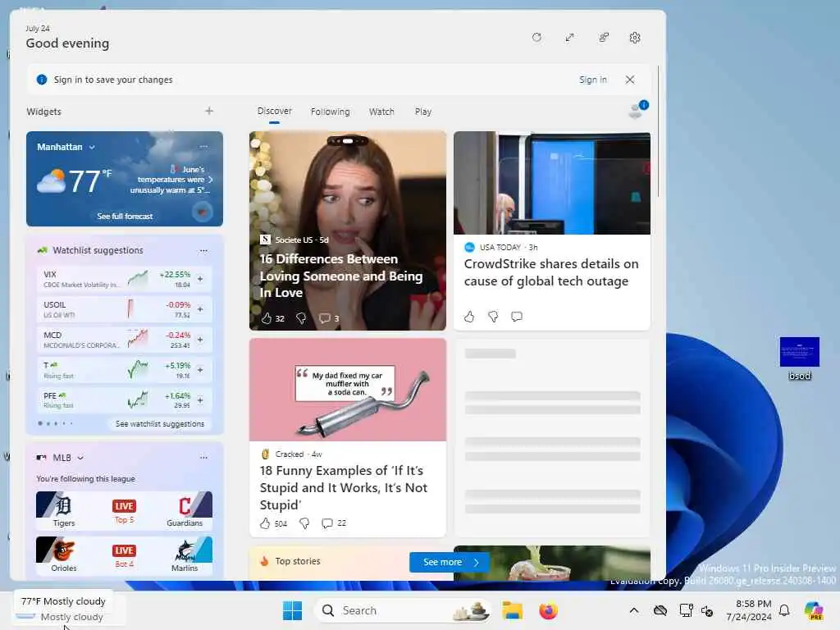Open the Windows Start menu
The width and height of the screenshot is (840, 630).
[293, 610]
